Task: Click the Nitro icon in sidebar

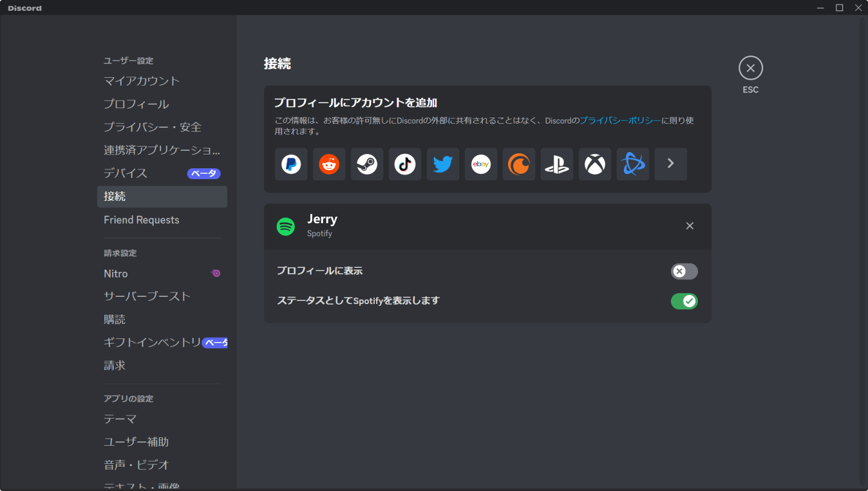Action: point(215,273)
